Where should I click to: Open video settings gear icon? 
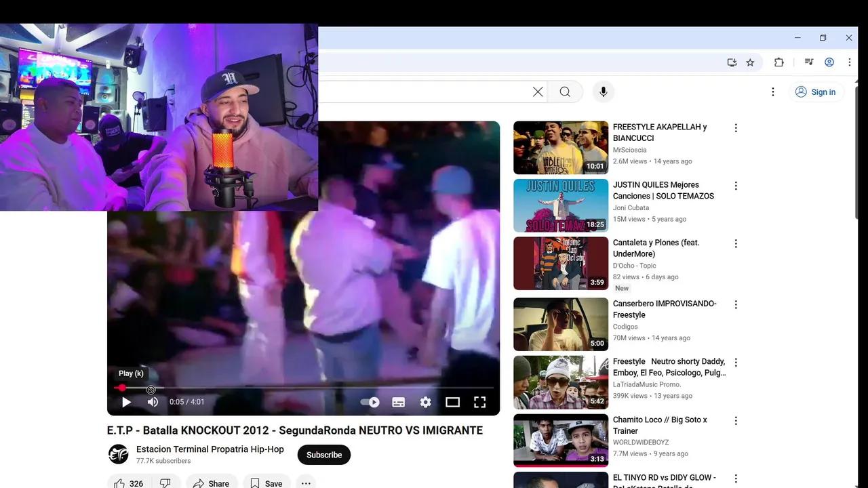click(425, 402)
